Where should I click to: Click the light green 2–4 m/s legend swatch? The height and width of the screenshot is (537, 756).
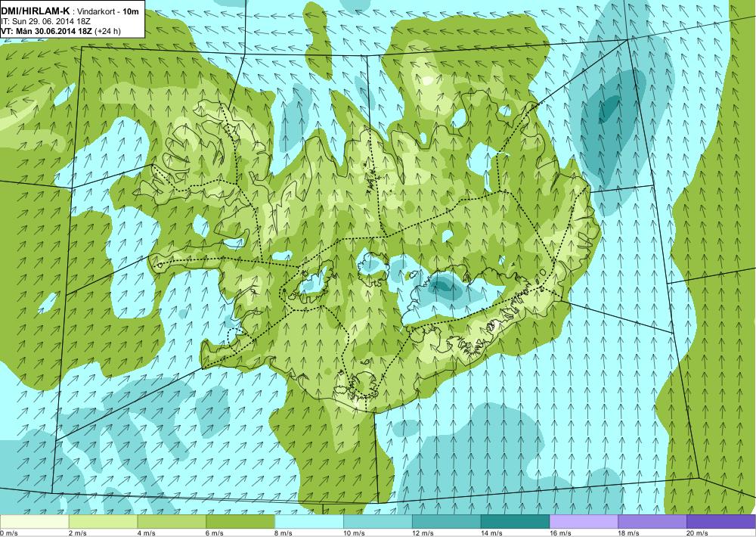[x=103, y=522]
